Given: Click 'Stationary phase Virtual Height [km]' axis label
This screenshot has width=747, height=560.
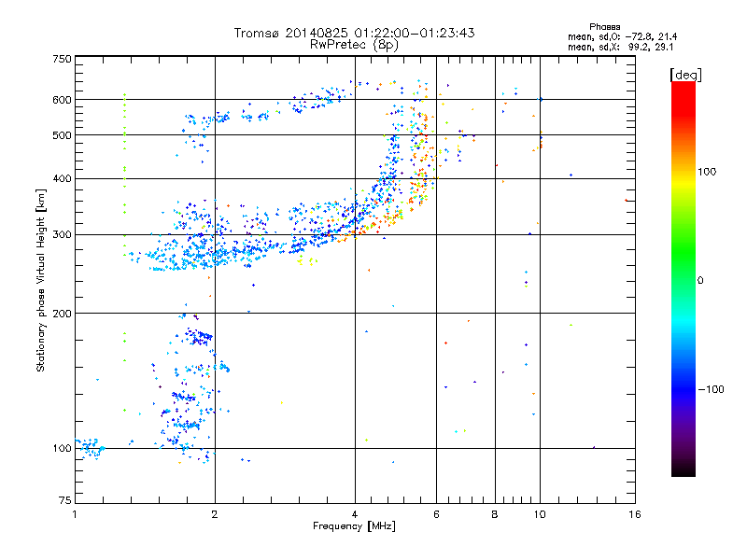Looking at the screenshot, I should coord(41,280).
